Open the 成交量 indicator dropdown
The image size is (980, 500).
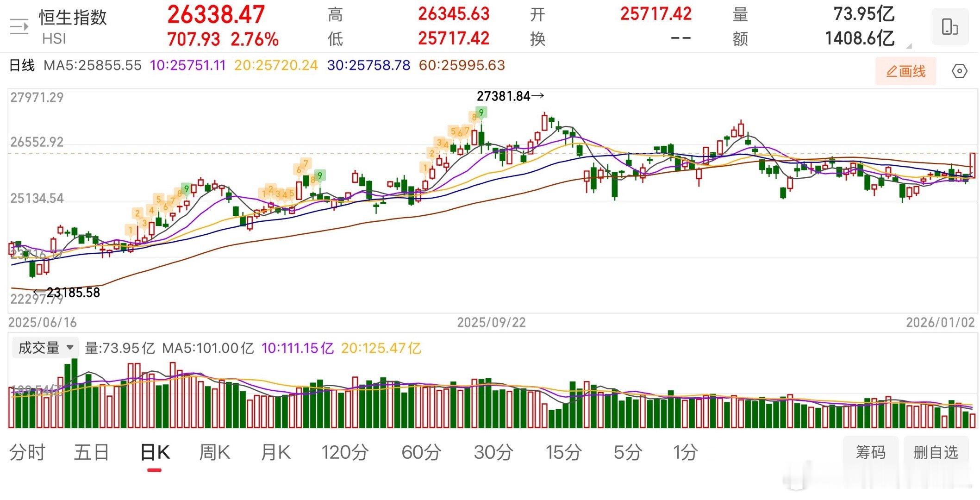[x=45, y=348]
